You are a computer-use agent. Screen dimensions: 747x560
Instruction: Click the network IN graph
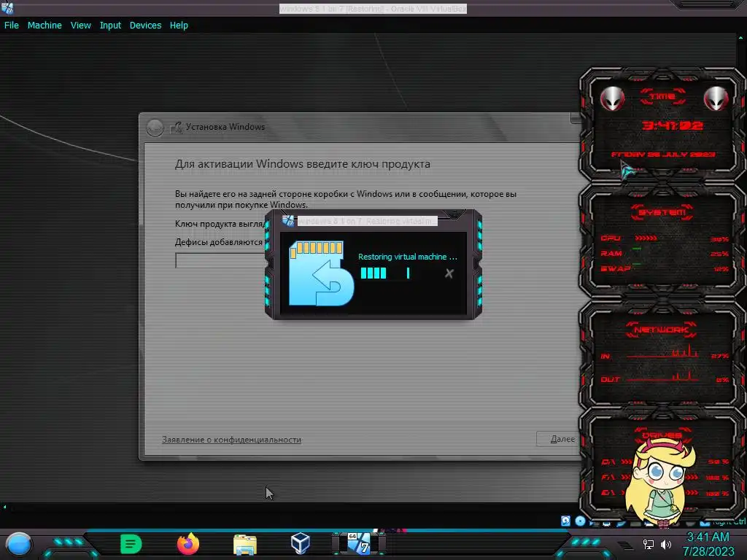pyautogui.click(x=662, y=353)
